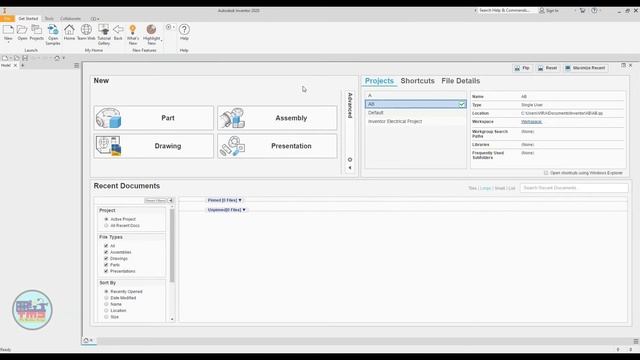640x360 pixels.
Task: Sort by Recently Opened
Action: click(106, 291)
